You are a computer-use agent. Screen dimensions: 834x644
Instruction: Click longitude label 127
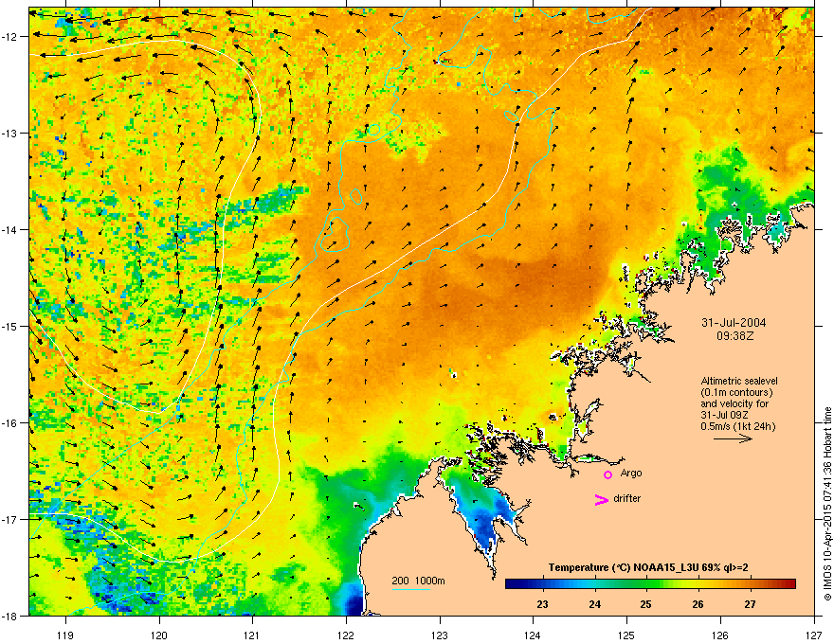click(814, 635)
